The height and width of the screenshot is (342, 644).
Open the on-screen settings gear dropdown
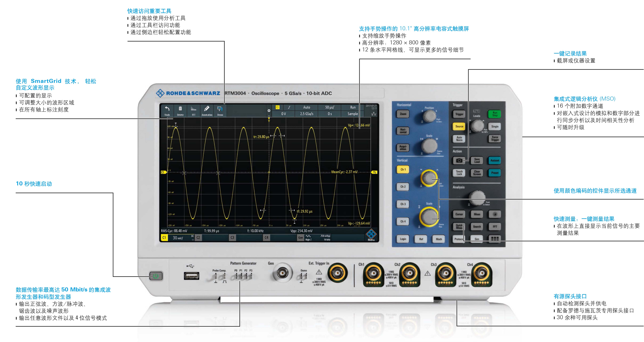pos(269,111)
